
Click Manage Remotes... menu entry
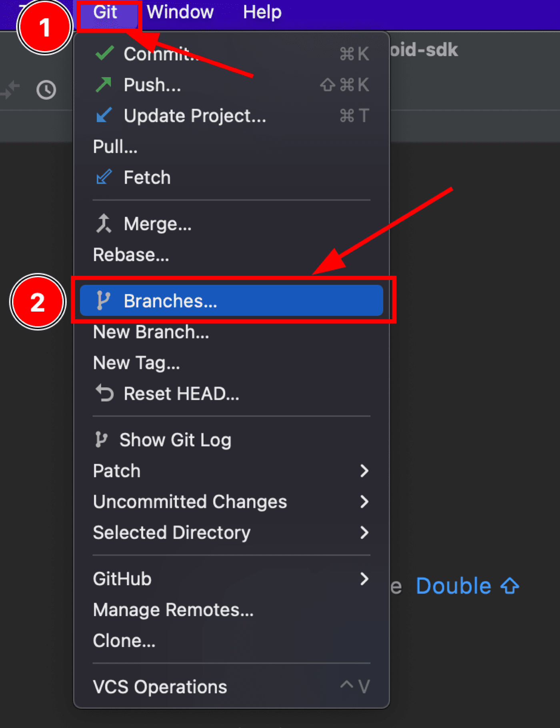(173, 610)
